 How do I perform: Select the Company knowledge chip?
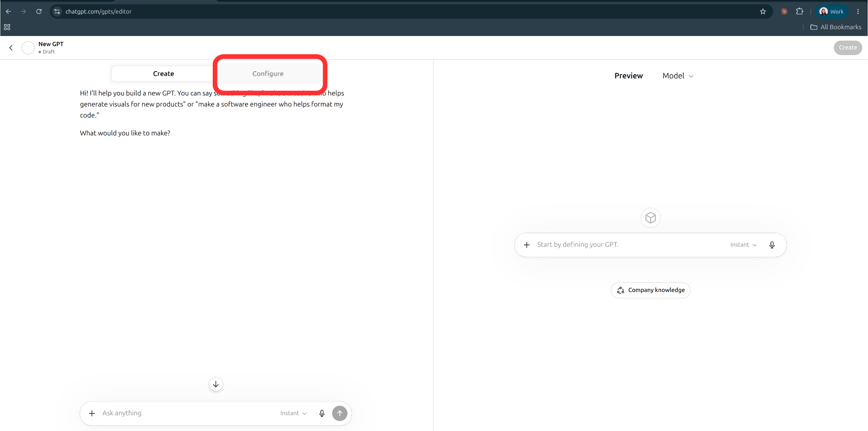click(x=651, y=290)
